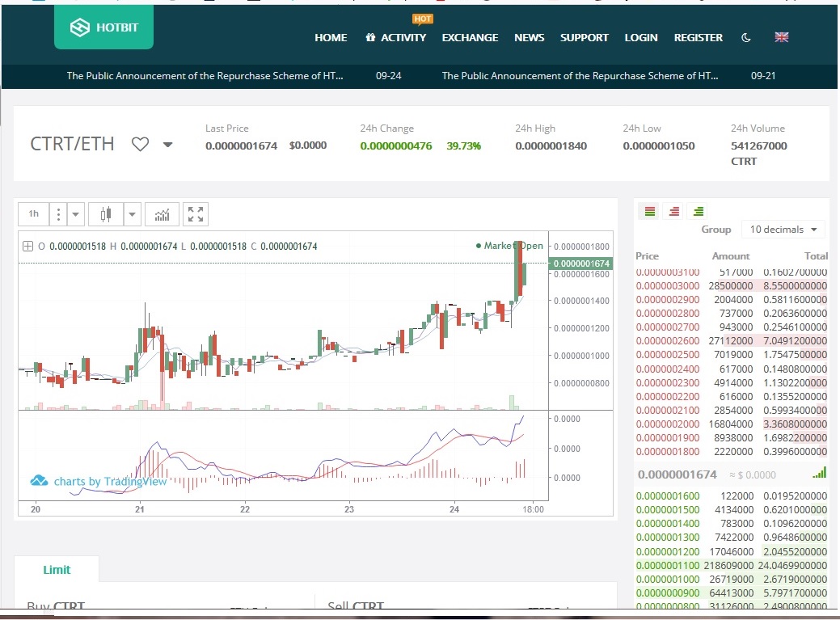Screen dimensions: 840x620
Task: Favorite the CTRT/ETH pair with the heart
Action: coord(141,145)
